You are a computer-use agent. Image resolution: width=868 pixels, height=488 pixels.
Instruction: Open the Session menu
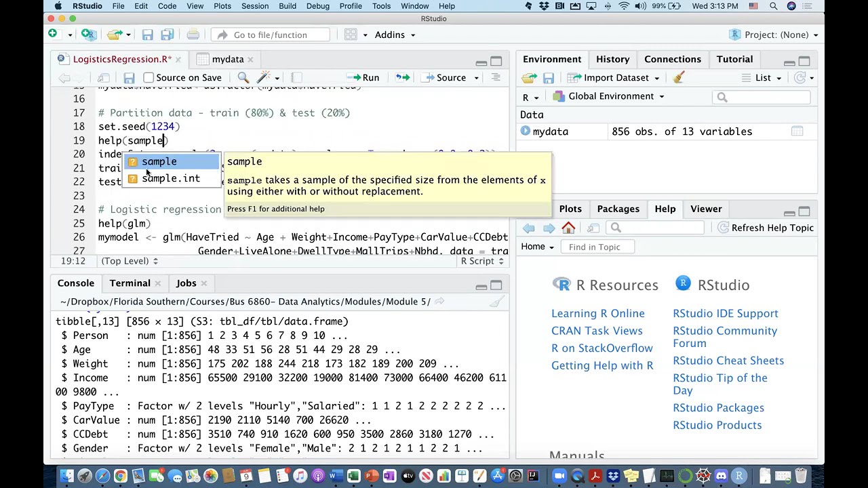255,6
